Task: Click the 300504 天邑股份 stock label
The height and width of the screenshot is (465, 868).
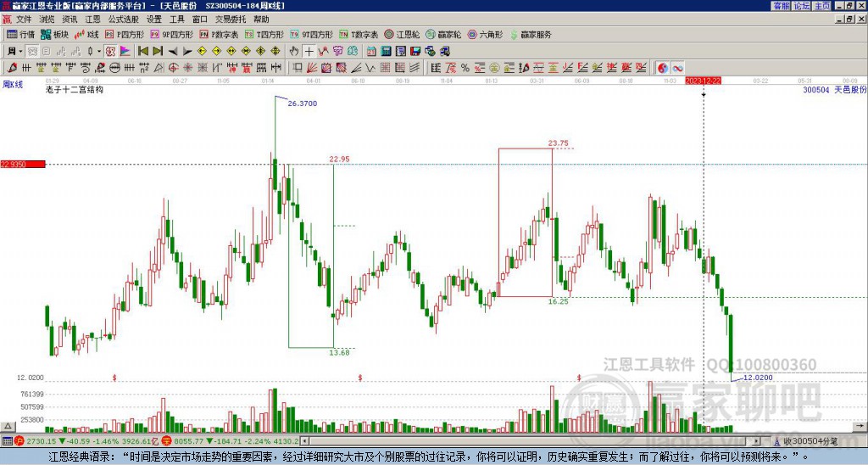Action: [x=835, y=89]
